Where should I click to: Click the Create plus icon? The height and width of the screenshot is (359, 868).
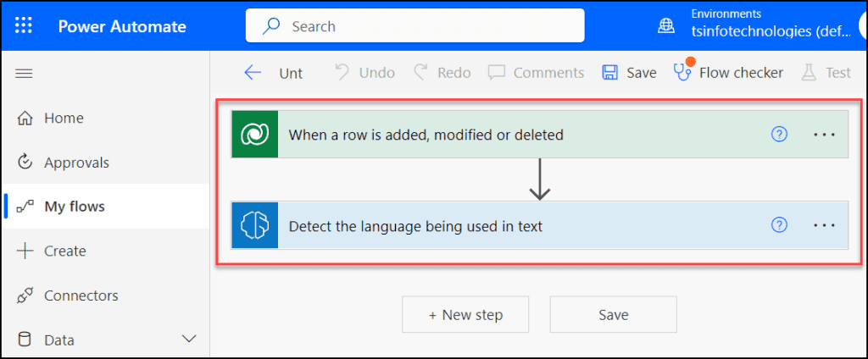click(25, 251)
